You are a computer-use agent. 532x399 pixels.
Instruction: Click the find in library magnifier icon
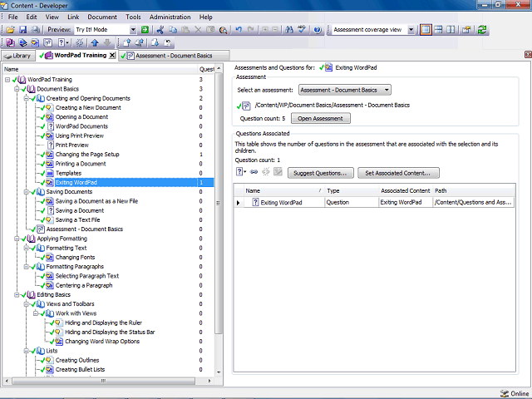pos(223,30)
